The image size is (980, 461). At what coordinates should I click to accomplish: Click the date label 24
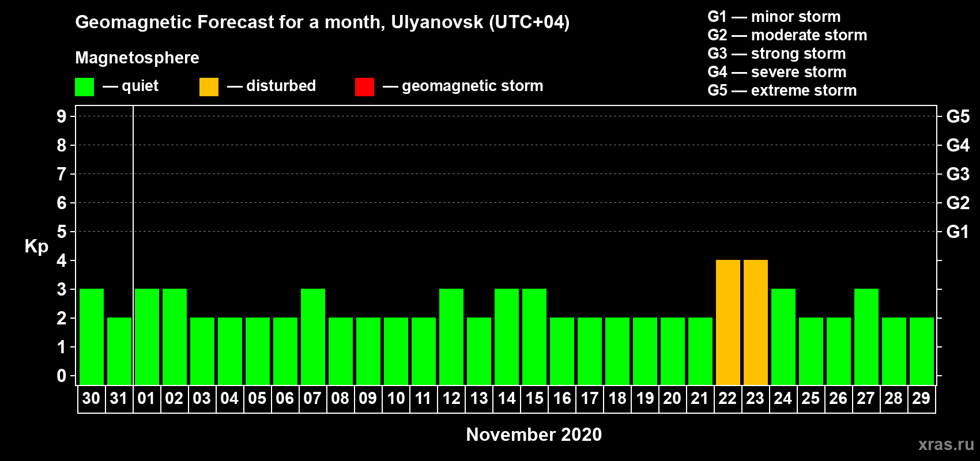point(783,398)
